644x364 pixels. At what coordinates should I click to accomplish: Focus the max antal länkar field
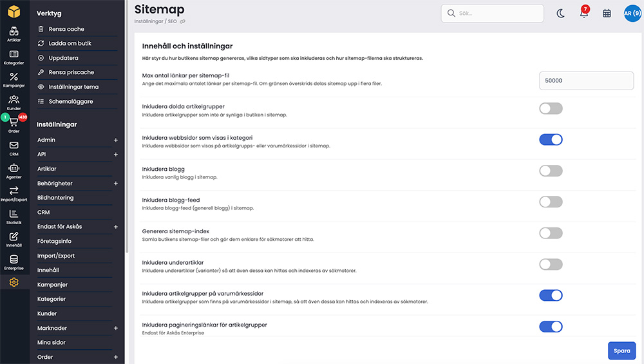tap(586, 81)
